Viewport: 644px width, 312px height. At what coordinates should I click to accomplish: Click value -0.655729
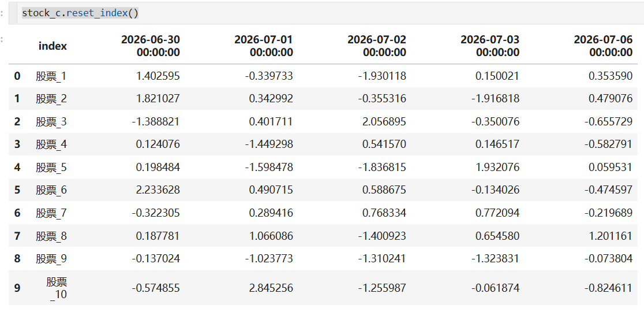point(610,122)
